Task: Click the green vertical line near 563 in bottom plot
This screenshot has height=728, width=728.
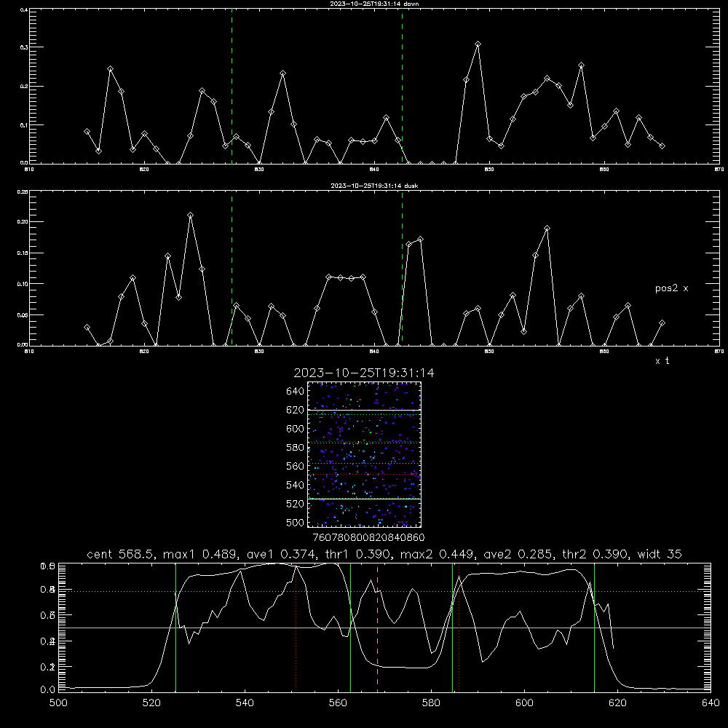Action: 351,627
